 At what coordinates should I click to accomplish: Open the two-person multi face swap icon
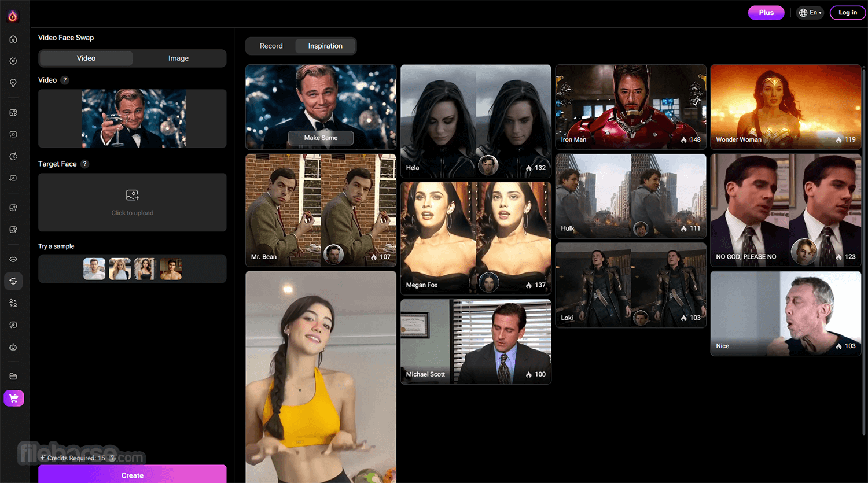[x=13, y=303]
